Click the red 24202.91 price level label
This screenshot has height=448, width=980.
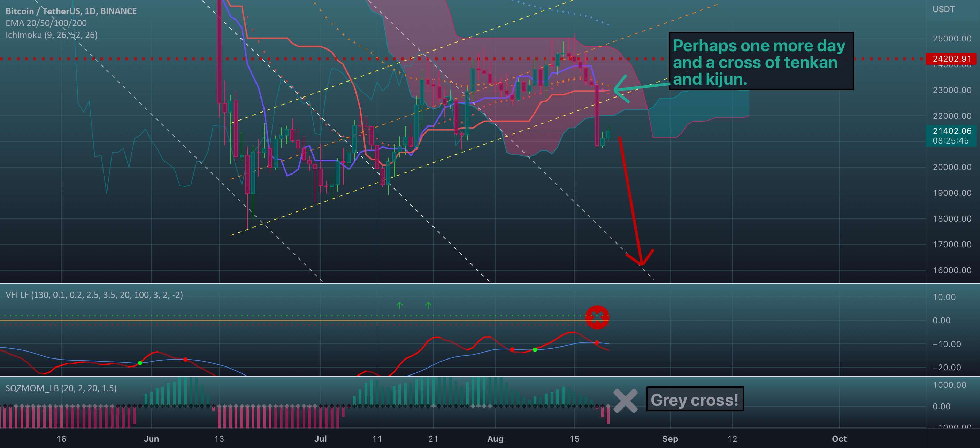[x=952, y=59]
